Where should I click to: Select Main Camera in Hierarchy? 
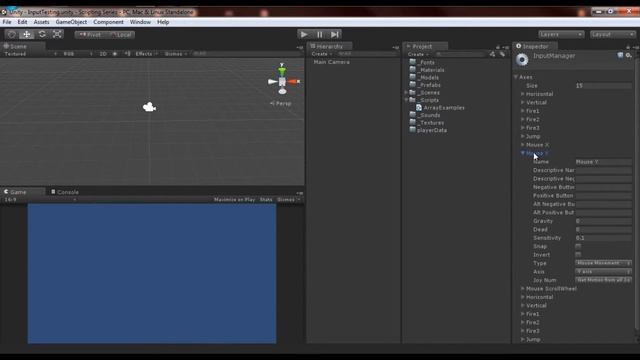[x=331, y=62]
